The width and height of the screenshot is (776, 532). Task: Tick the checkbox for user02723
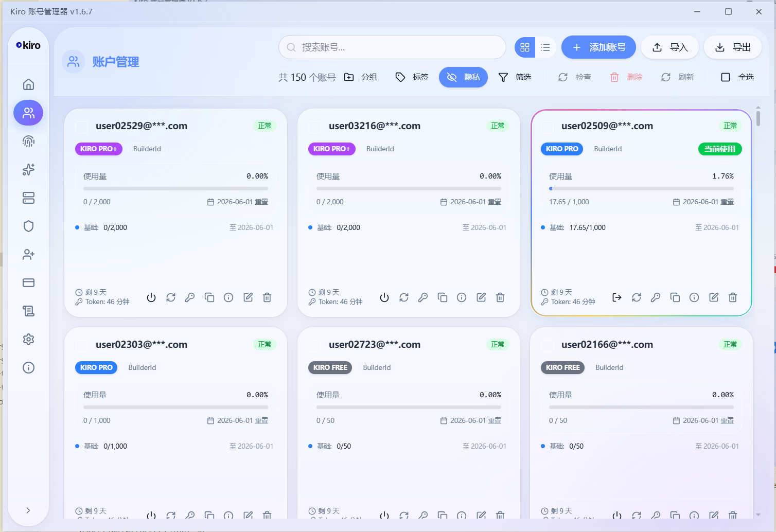[x=314, y=345]
